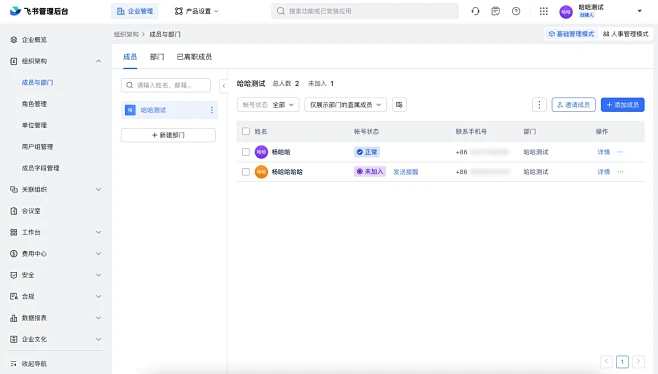658x374 pixels.
Task: Collapse the department panel with arrow handle
Action: (x=224, y=86)
